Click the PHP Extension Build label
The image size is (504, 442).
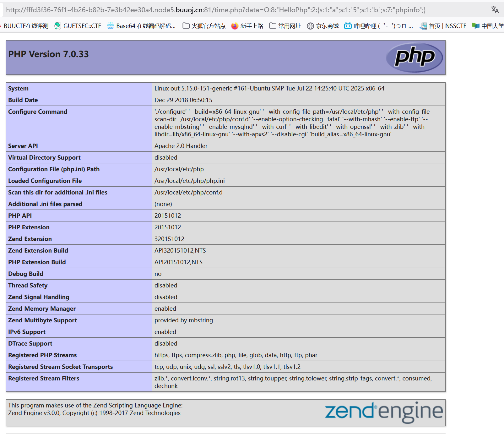pos(37,262)
